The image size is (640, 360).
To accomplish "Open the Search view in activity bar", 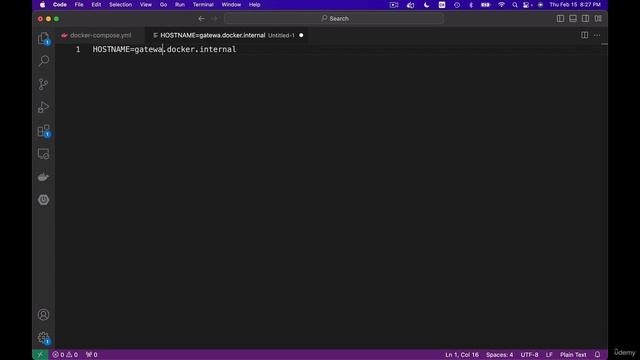I will pos(43,61).
